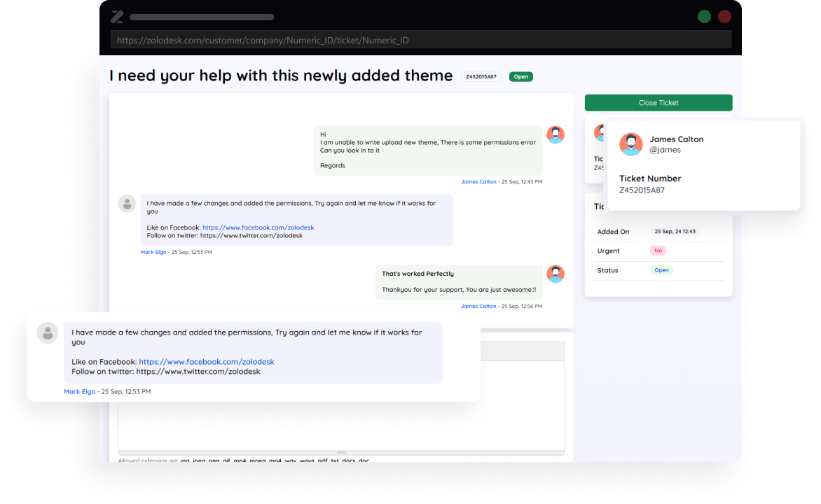821x504 pixels.
Task: Click the Z452015A87 number under Ticket Number
Action: point(642,190)
